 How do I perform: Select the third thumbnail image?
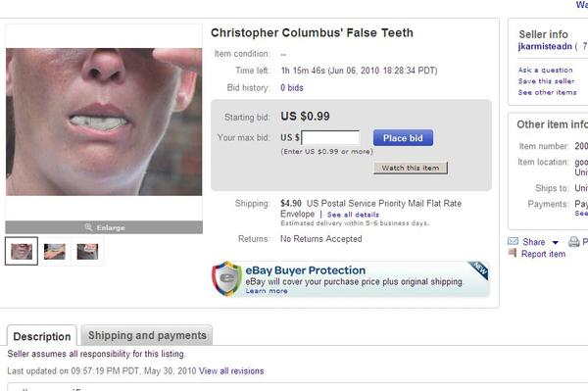tap(87, 251)
